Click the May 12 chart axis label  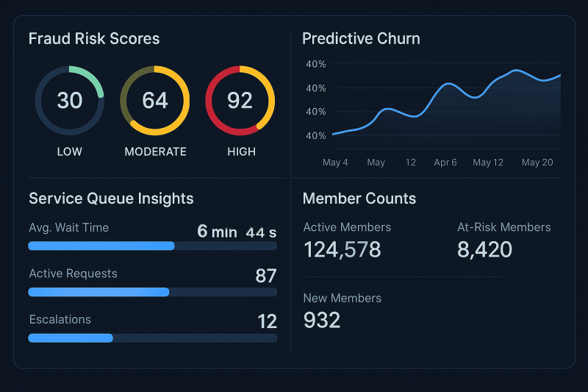click(x=488, y=163)
